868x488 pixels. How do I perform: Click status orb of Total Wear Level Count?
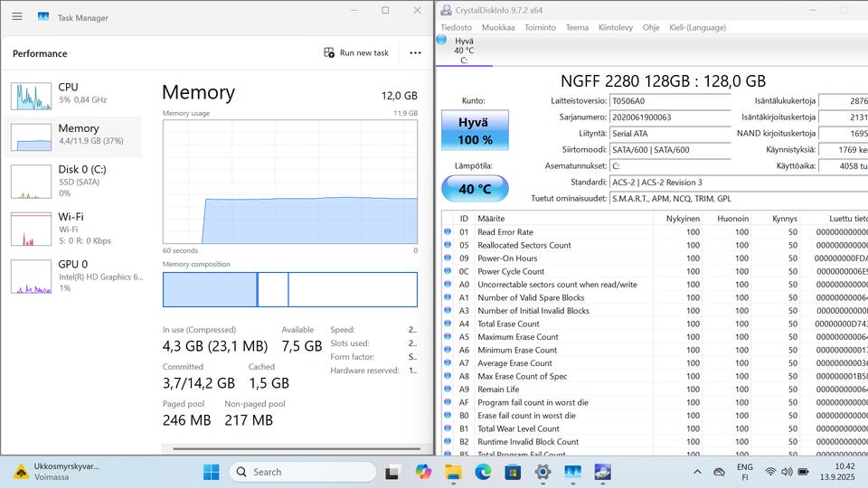tap(448, 428)
